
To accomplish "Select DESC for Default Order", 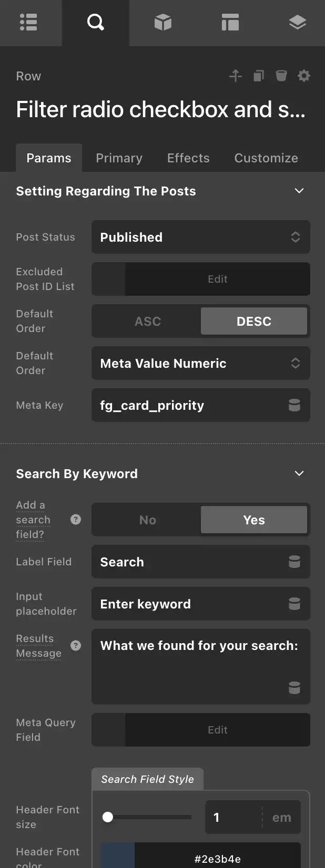I will pyautogui.click(x=253, y=321).
